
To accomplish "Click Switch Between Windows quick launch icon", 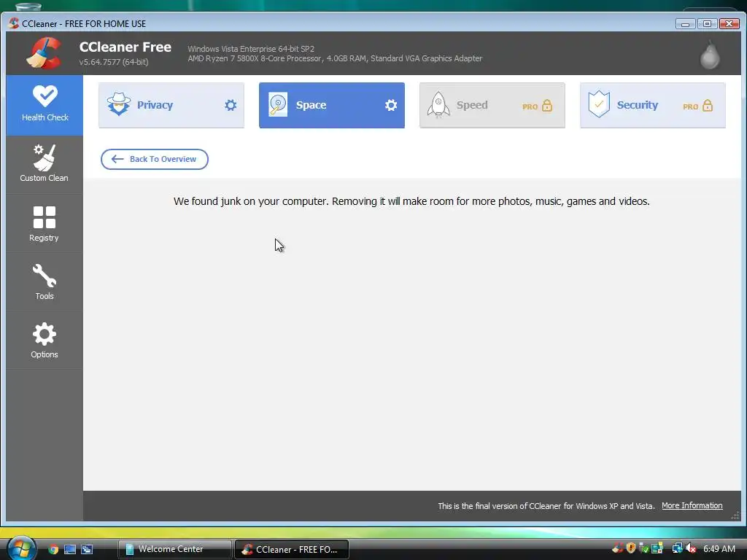I will [87, 549].
